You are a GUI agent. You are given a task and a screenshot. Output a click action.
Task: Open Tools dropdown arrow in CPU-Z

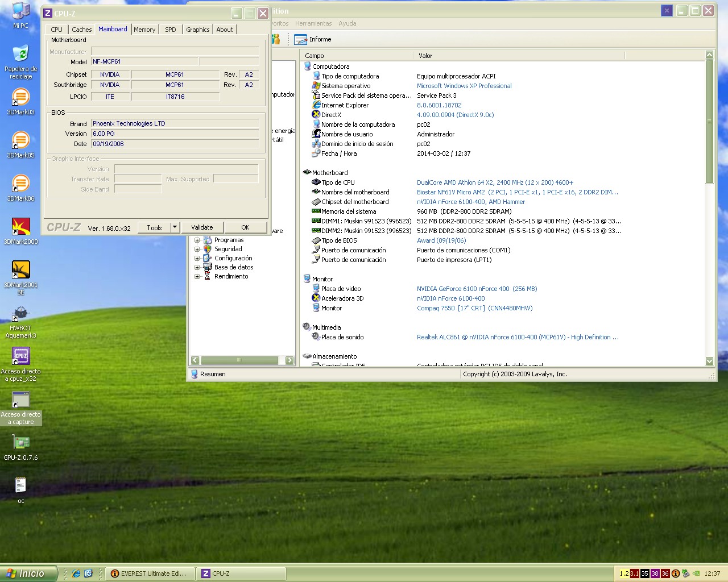click(175, 227)
